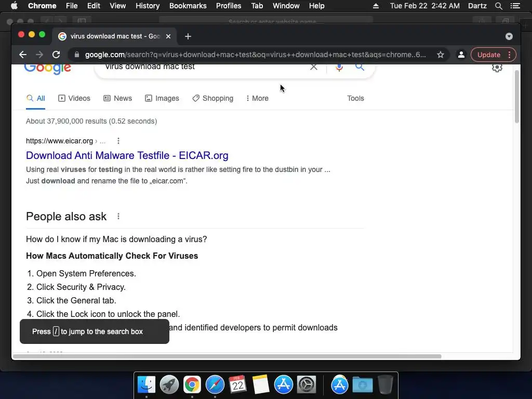Switch to the News tab
The height and width of the screenshot is (399, 532).
(118, 98)
